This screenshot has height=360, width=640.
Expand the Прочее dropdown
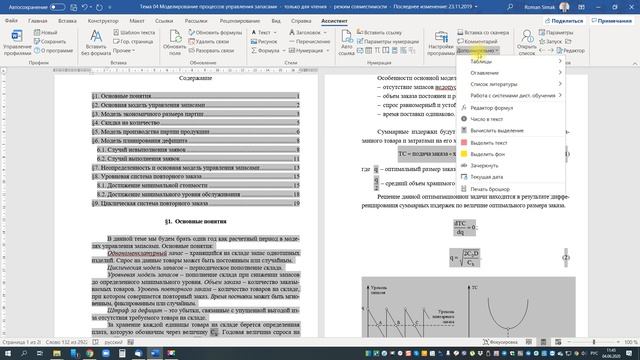[x=124, y=51]
